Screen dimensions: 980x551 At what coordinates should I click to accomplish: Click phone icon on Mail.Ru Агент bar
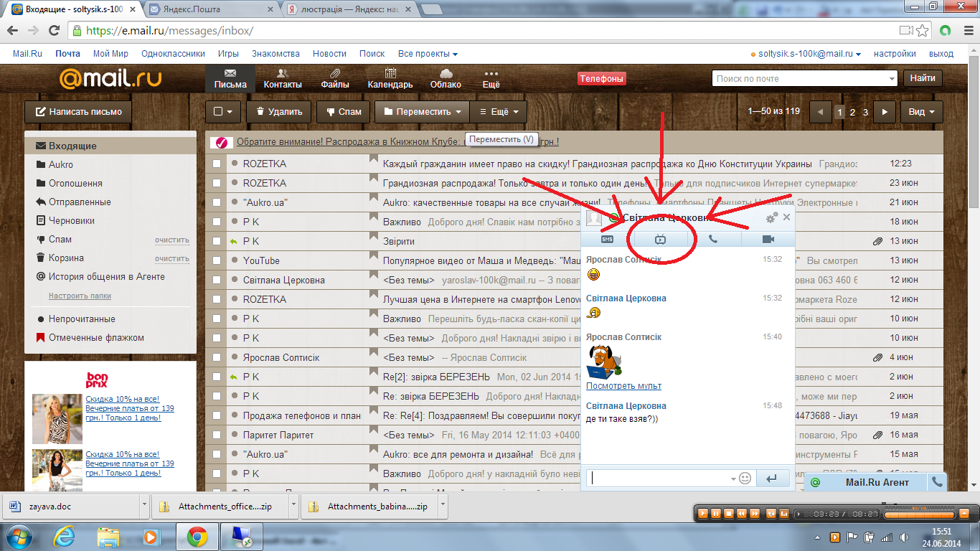point(937,483)
